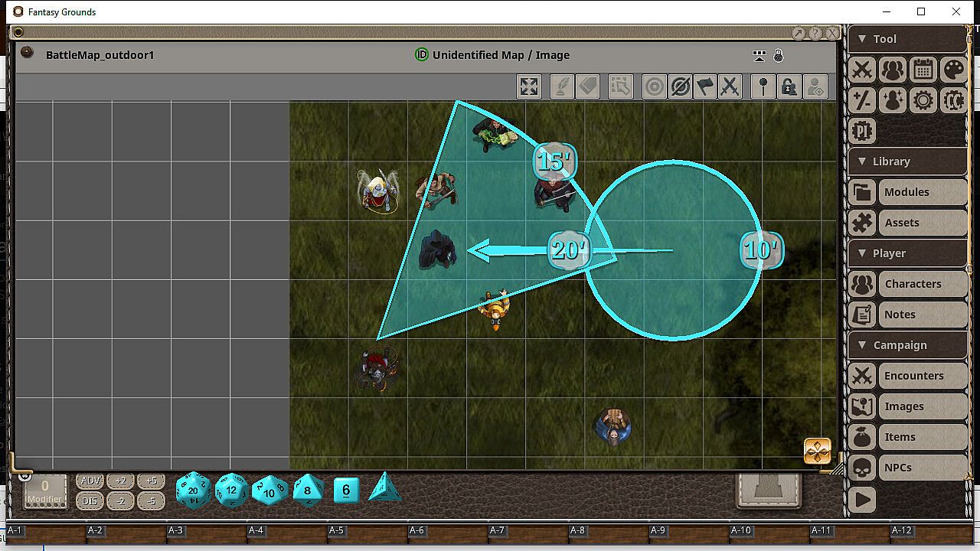Viewport: 980px width, 551px height.
Task: Toggle the -2 modifier button
Action: pos(120,501)
